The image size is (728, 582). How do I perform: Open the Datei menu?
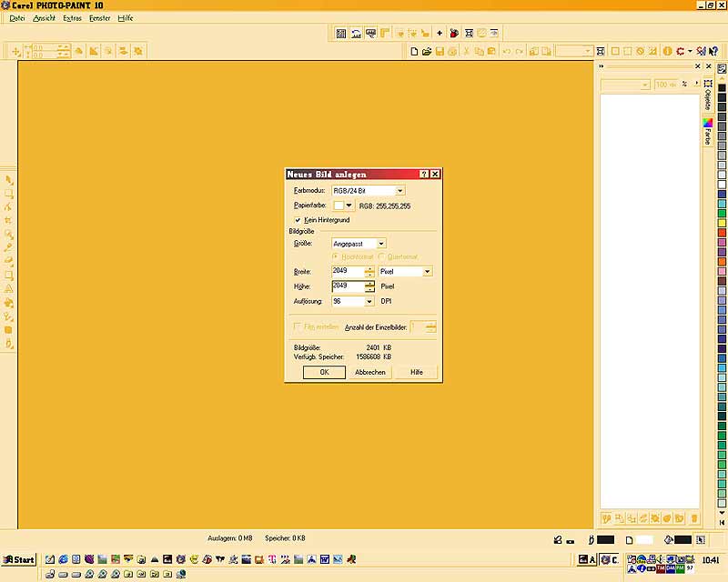click(x=17, y=18)
